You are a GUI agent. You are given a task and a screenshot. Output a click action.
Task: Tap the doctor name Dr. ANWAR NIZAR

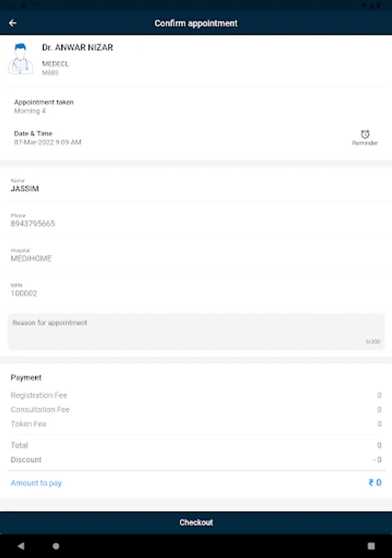tap(77, 48)
